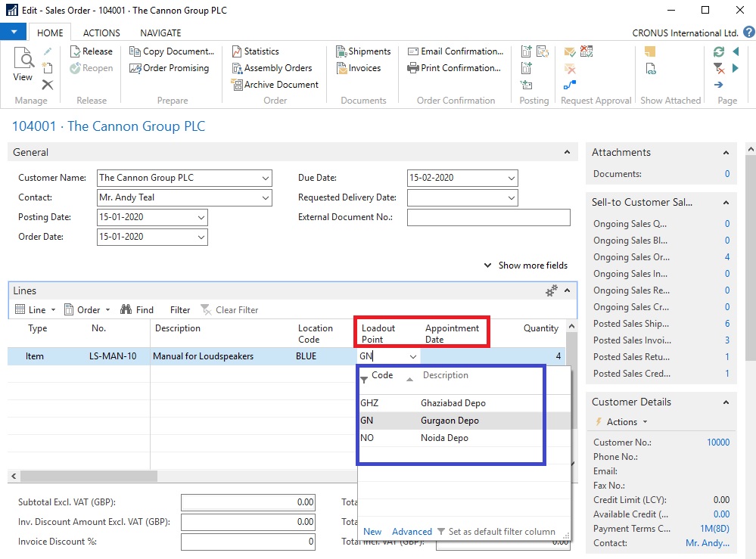Click Print Confirmation in ribbon
This screenshot has height=559, width=756.
[413, 68]
